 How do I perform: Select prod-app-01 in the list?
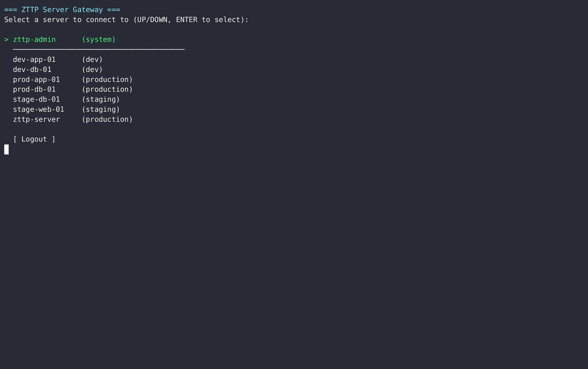[x=73, y=79]
